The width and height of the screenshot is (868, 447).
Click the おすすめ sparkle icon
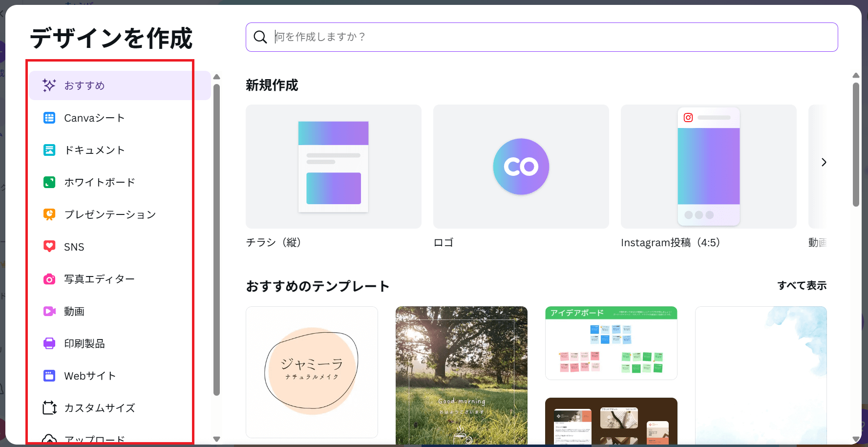(49, 85)
